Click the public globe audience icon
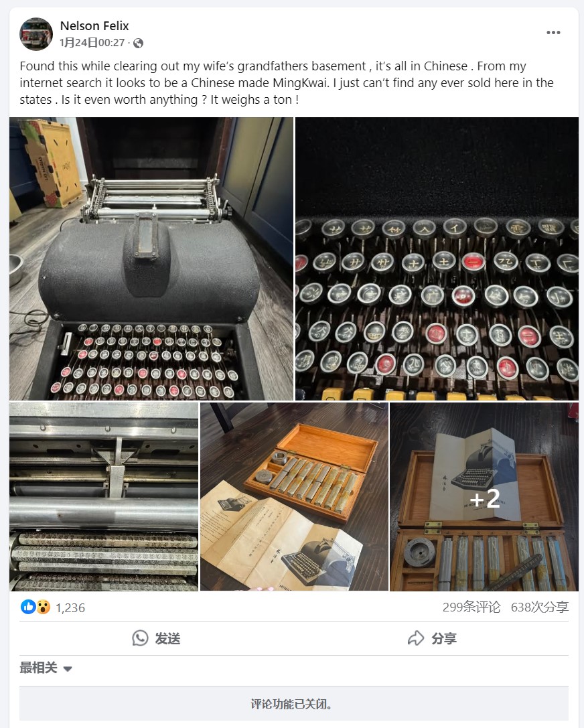This screenshot has width=584, height=728. (x=138, y=43)
